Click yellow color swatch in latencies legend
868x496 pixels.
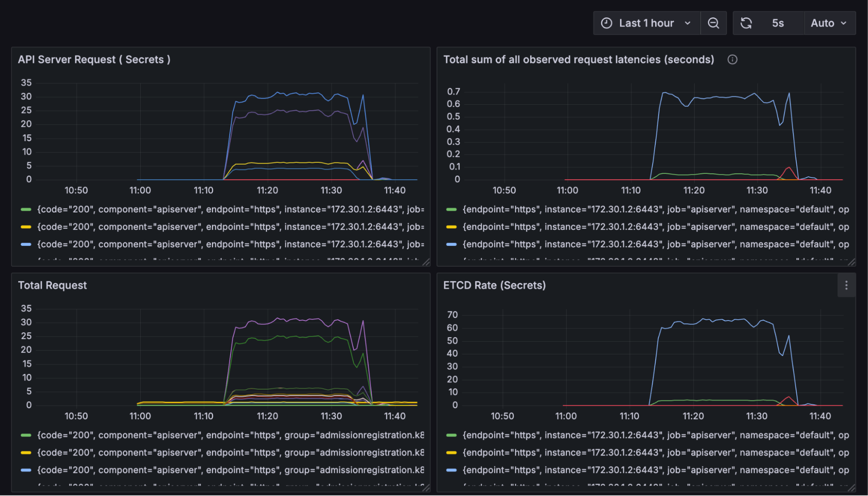tap(452, 227)
